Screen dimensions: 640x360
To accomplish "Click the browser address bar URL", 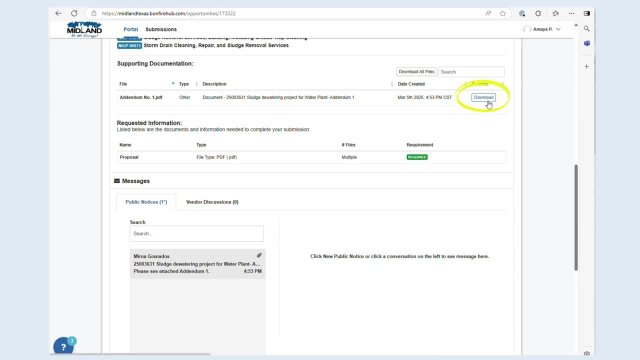I will click(x=169, y=13).
